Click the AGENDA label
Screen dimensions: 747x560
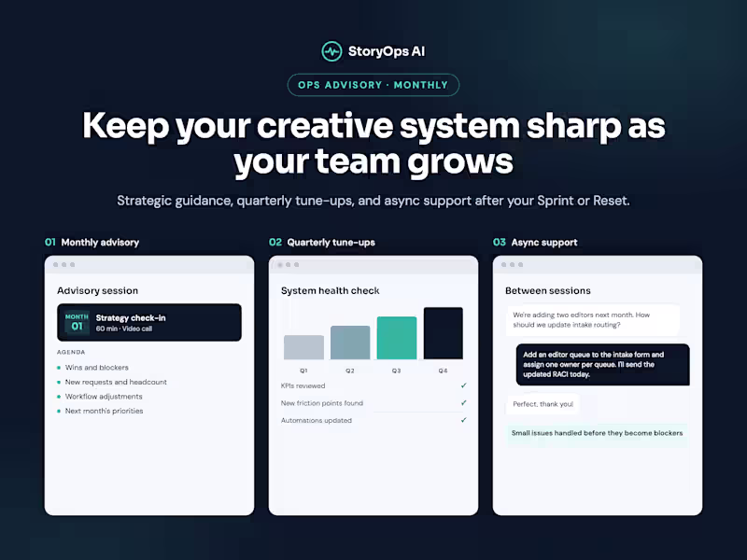(x=71, y=352)
